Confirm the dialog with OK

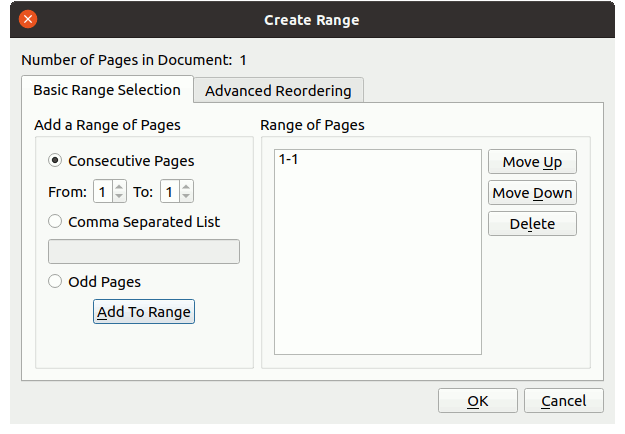(x=477, y=401)
